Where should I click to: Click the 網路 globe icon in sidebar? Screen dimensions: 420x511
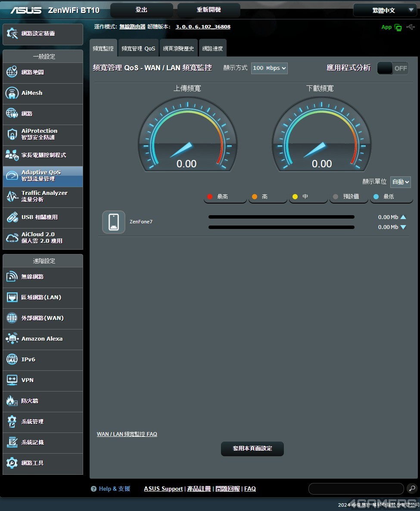click(12, 113)
